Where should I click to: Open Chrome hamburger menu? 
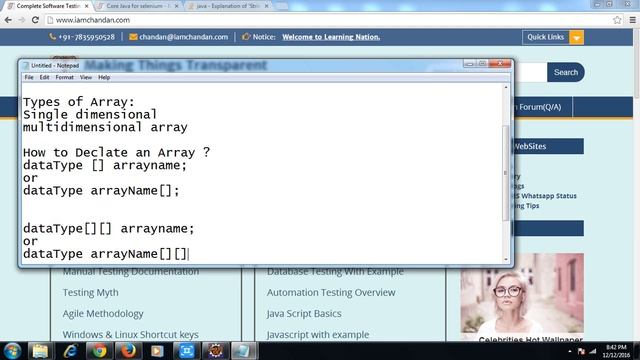632,20
